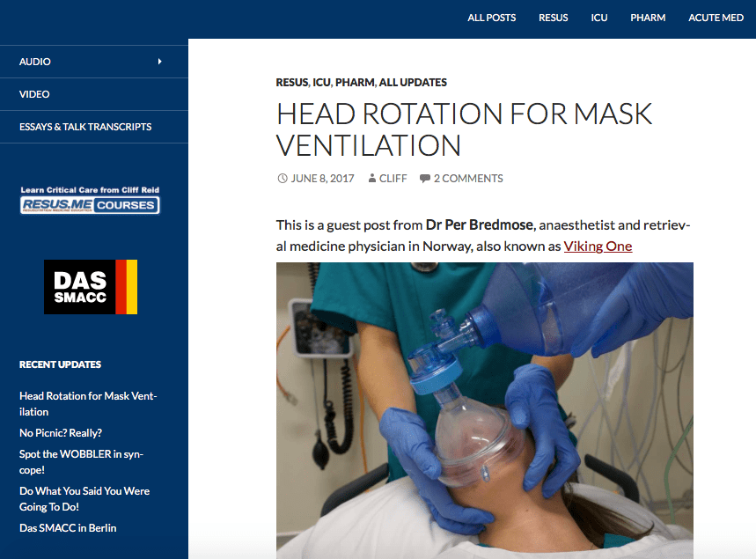Open the DAS SMACC logo banner
Image resolution: width=756 pixels, height=559 pixels.
coord(91,287)
